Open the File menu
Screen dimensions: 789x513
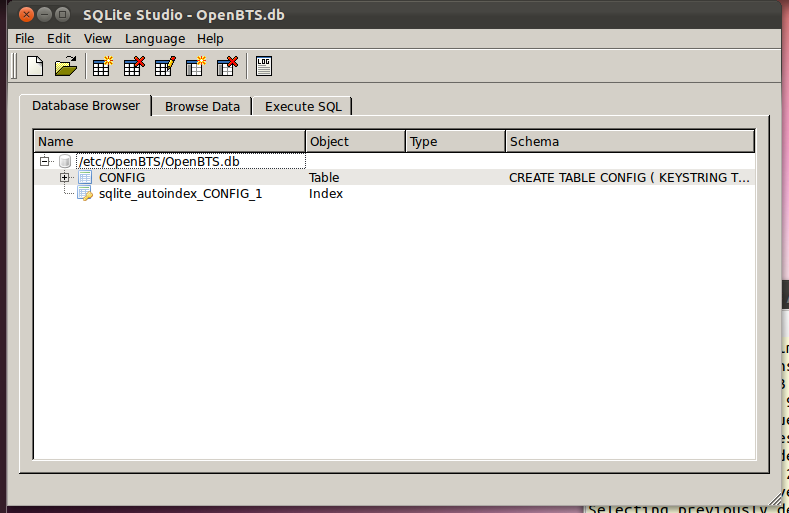click(x=25, y=38)
